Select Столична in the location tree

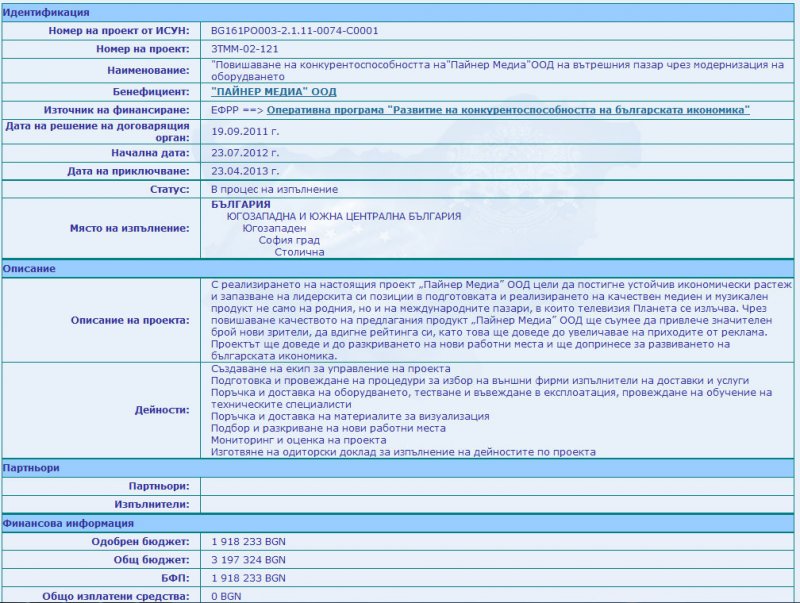click(299, 252)
